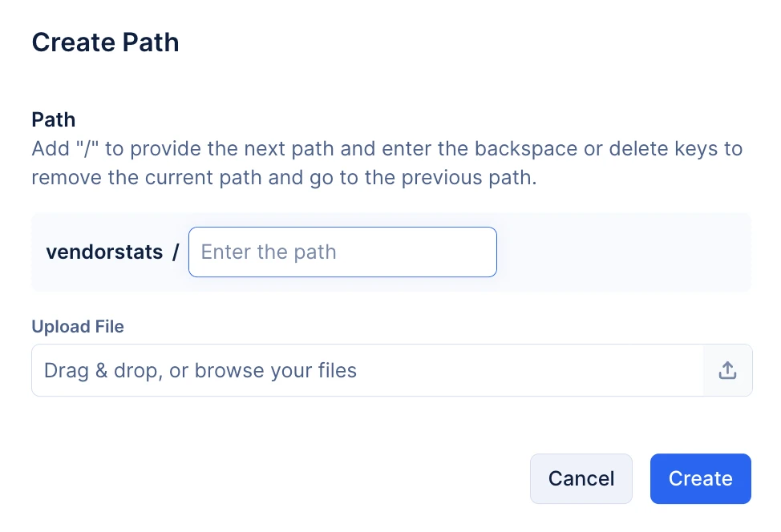Click the Create Path dialog heading
781x532 pixels.
pyautogui.click(x=105, y=42)
